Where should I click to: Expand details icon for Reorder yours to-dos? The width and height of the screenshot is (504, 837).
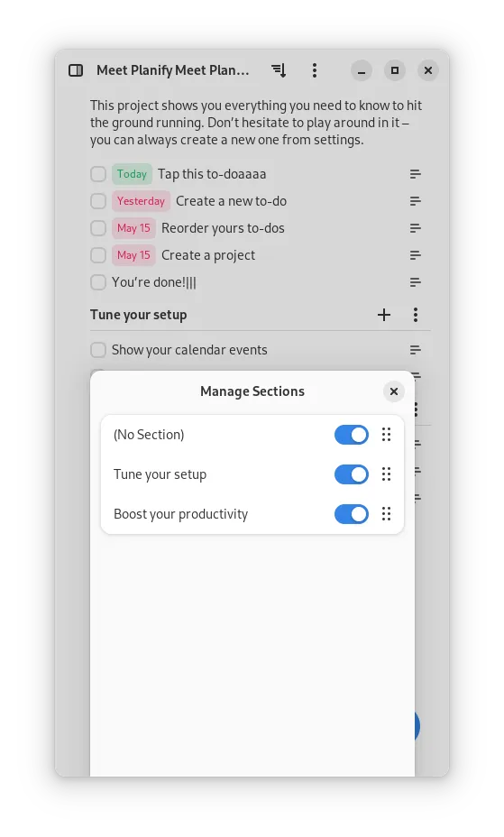416,228
